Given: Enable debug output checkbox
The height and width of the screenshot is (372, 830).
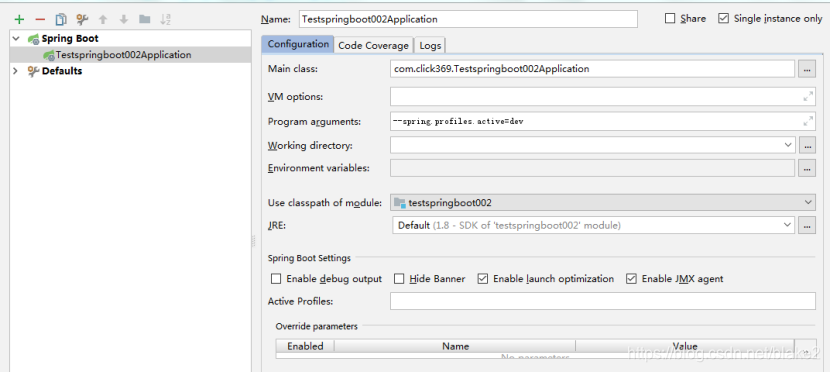Looking at the screenshot, I should 276,278.
